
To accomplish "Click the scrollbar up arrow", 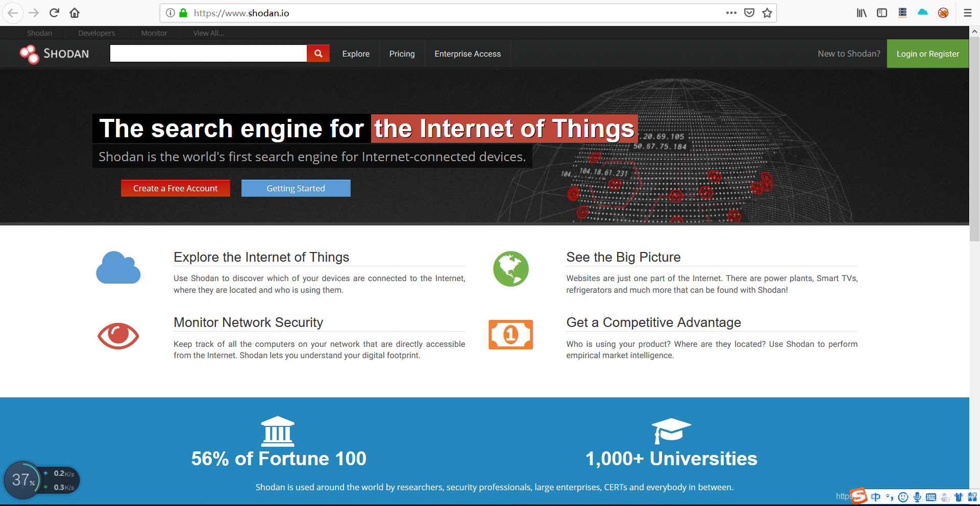I will pos(974,31).
